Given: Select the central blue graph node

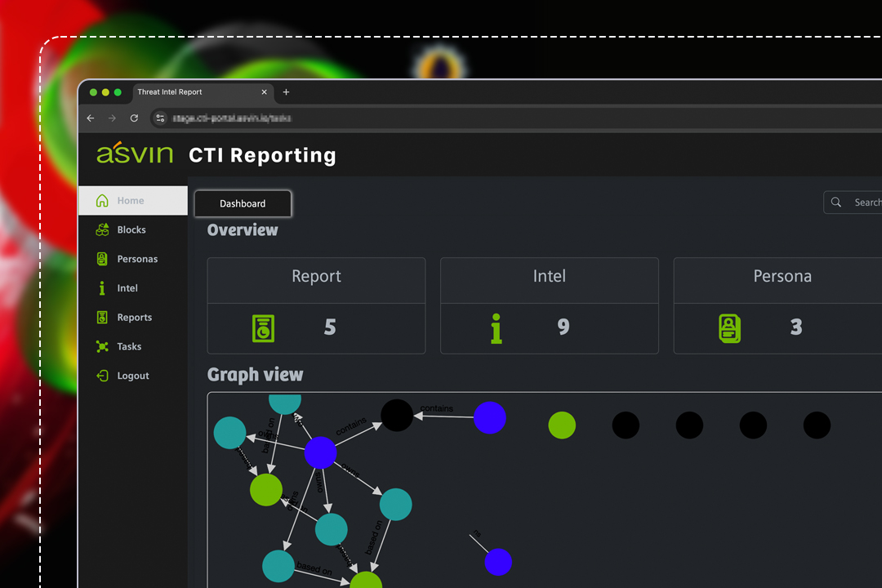Looking at the screenshot, I should coord(320,452).
